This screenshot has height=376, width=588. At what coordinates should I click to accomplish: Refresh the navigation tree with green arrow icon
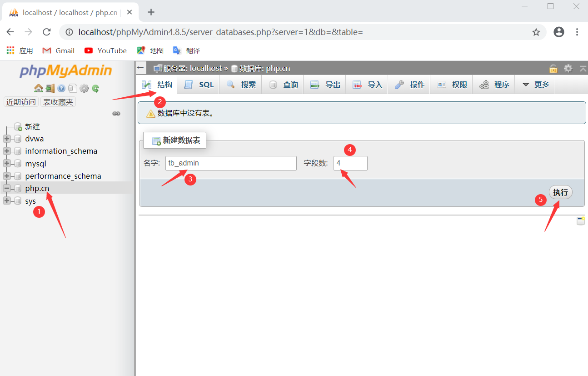point(95,88)
